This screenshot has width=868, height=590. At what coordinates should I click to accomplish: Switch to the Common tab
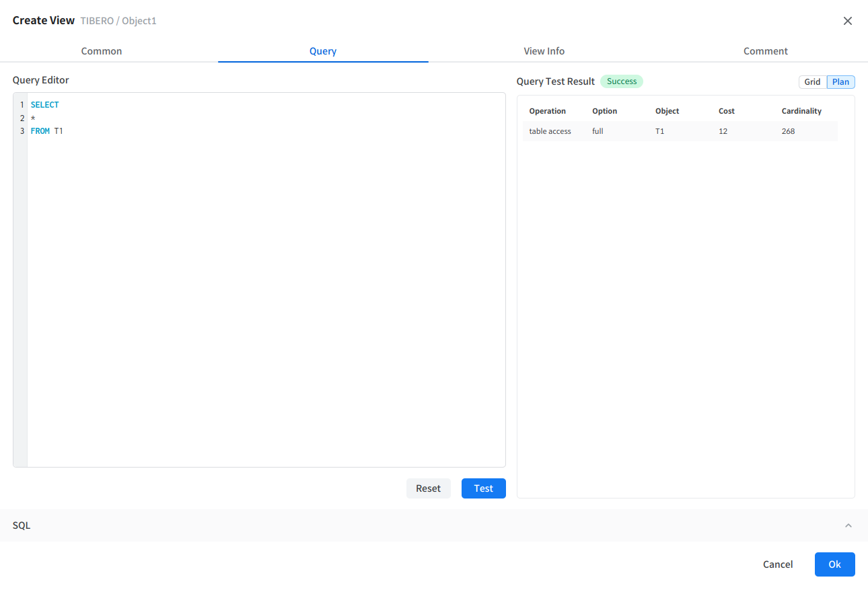point(102,51)
